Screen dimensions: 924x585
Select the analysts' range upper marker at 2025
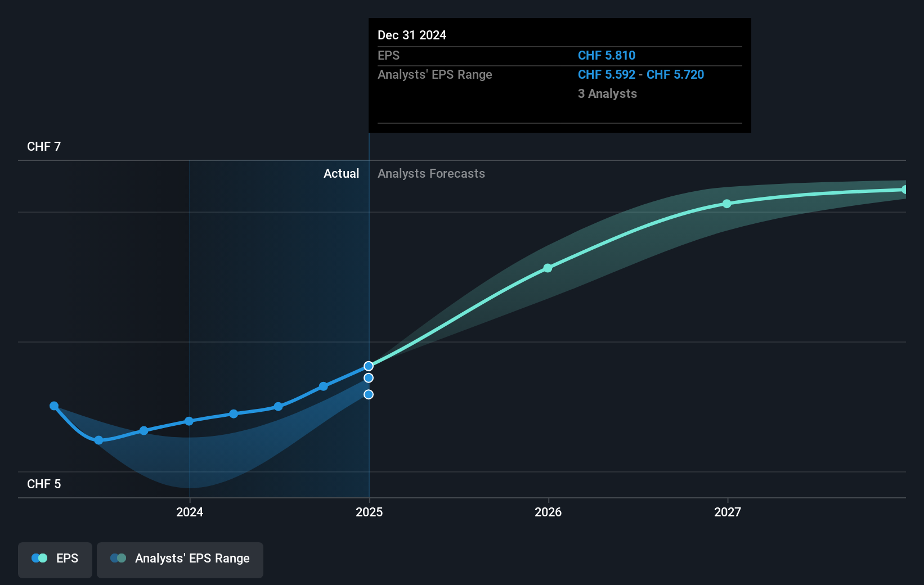(x=369, y=378)
